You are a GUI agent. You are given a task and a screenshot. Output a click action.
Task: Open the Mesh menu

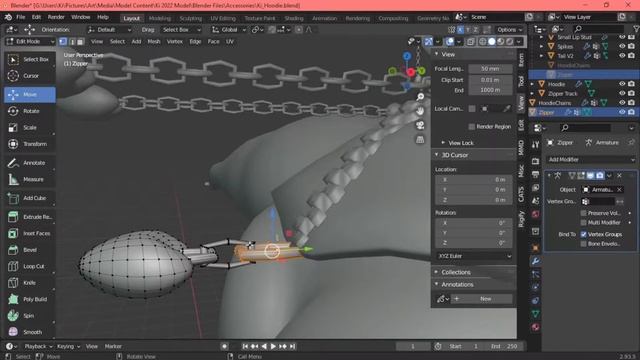tap(154, 42)
